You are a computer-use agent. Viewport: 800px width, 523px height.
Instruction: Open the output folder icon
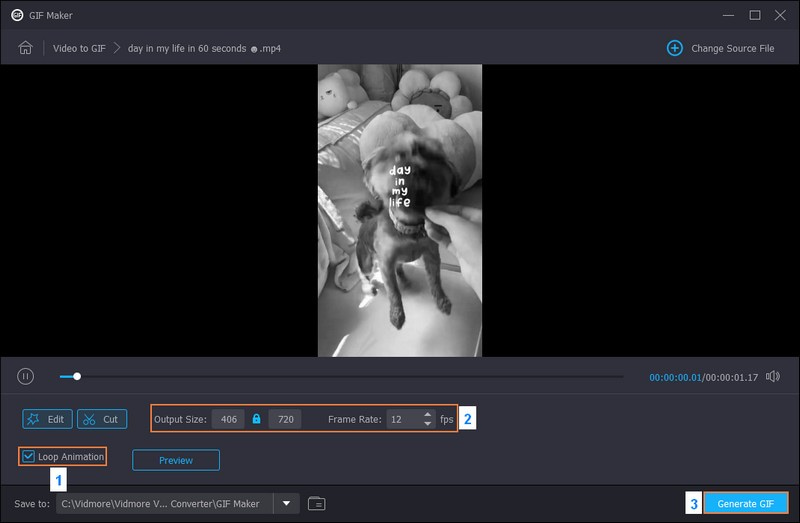click(317, 504)
